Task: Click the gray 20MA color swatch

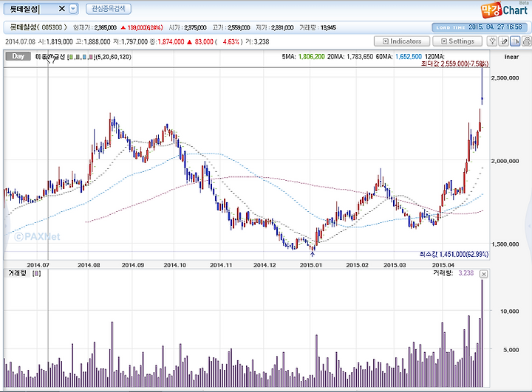Action: 78,57
